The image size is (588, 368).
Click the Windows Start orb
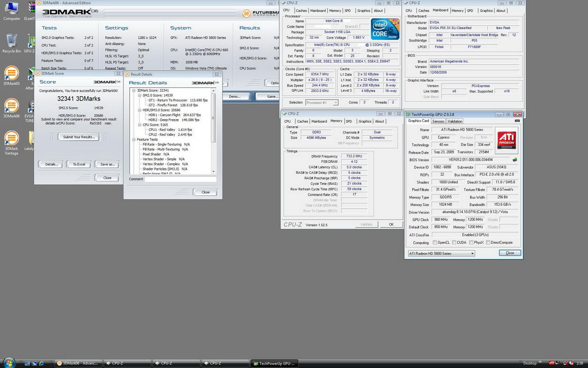[x=7, y=363]
